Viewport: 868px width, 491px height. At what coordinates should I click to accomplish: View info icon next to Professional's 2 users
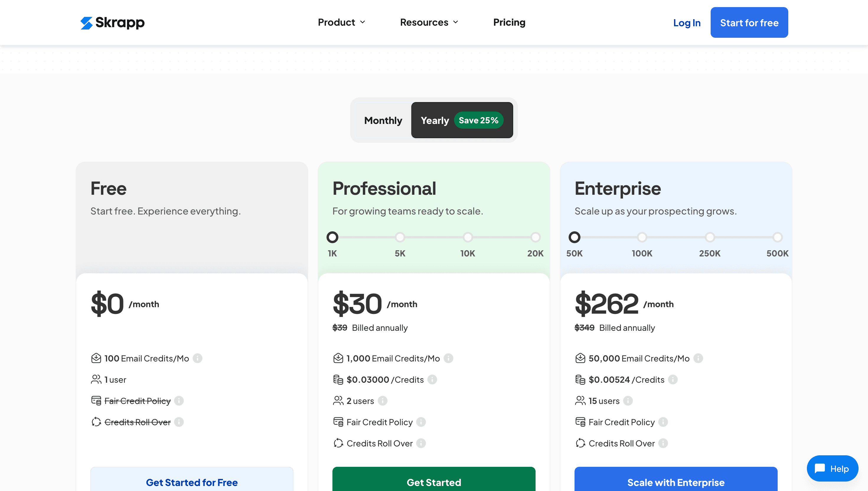click(382, 401)
